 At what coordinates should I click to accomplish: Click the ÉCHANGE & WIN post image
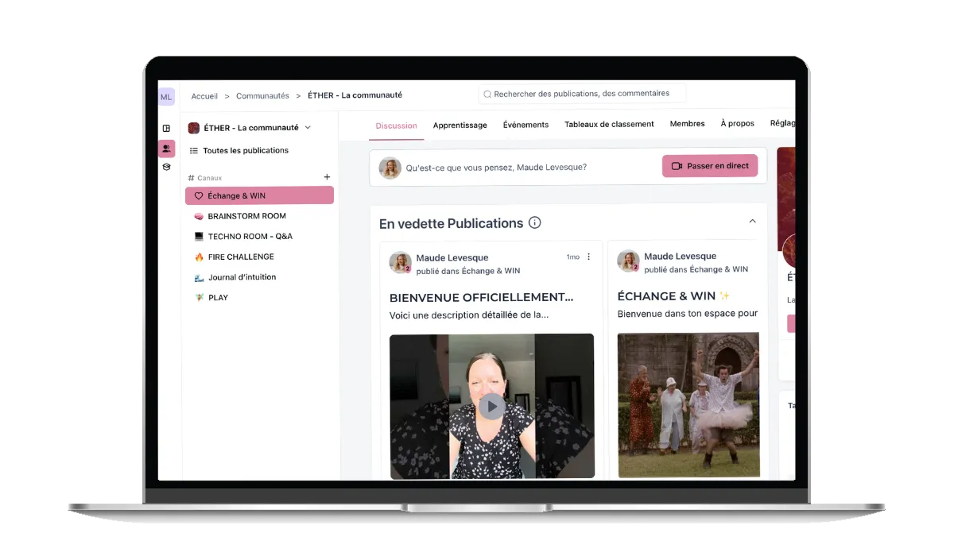tap(688, 405)
